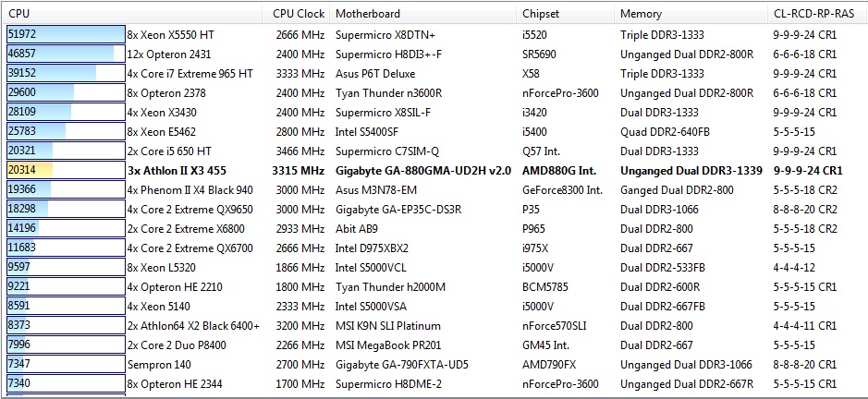Click the Motherboard column header
868x399 pixels.
pos(368,14)
